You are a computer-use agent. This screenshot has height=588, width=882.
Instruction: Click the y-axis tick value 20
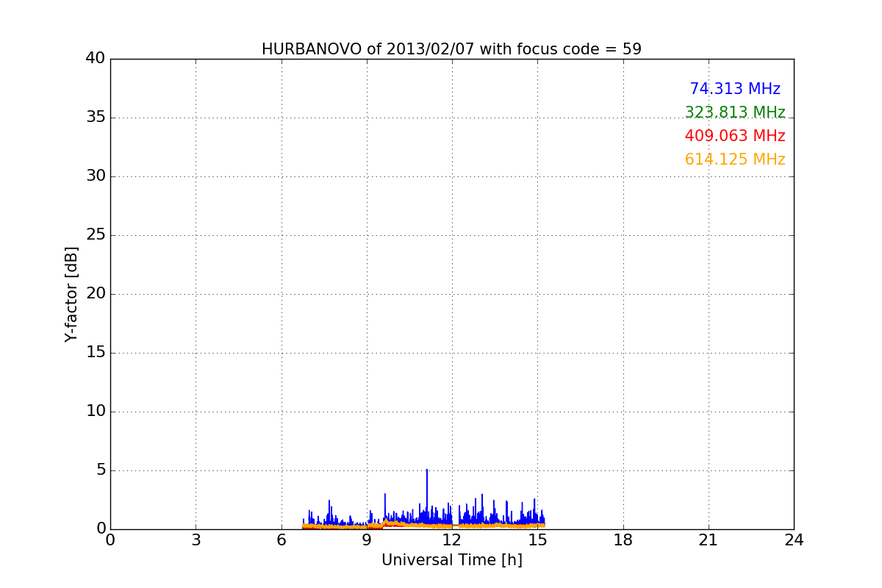(96, 294)
